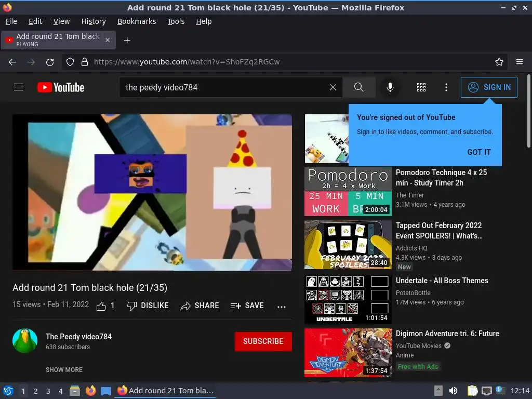The width and height of the screenshot is (532, 399).
Task: Open the taskbar start menu icon
Action: pos(8,391)
